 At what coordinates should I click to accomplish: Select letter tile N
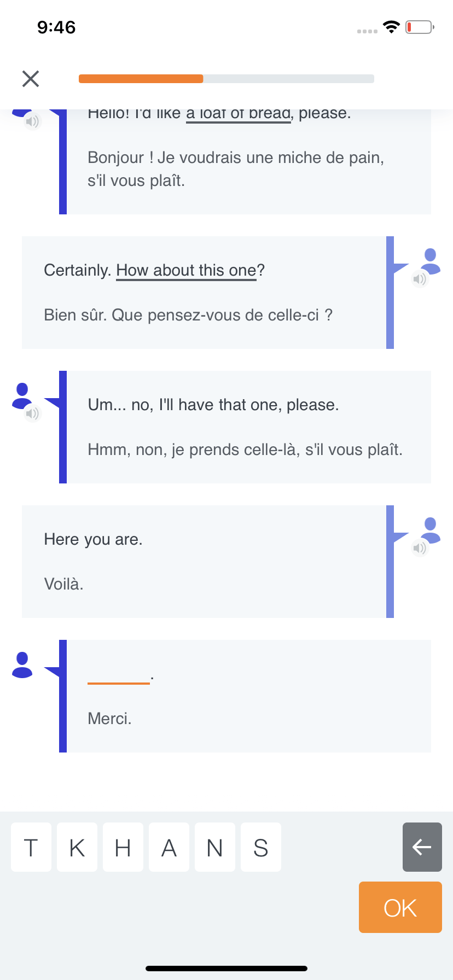tap(215, 847)
